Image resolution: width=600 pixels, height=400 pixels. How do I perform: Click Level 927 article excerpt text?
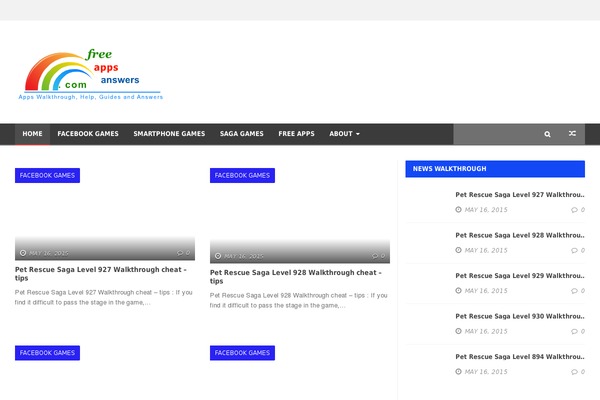[x=104, y=297]
